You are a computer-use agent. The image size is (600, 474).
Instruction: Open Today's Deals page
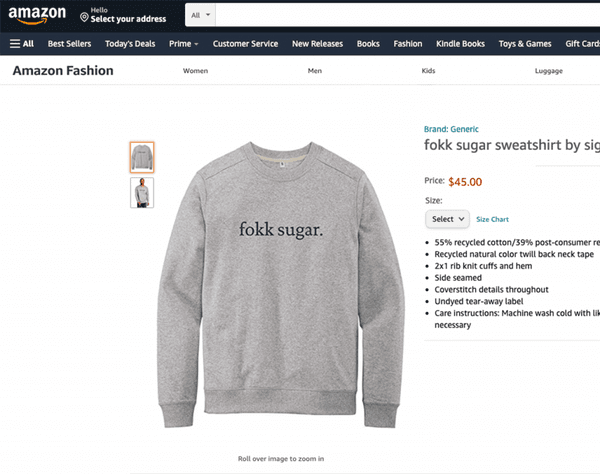(132, 44)
